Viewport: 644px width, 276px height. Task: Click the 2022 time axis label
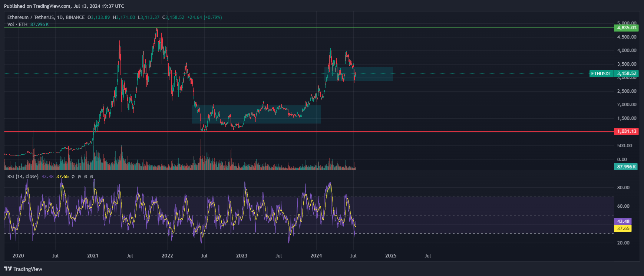(x=168, y=256)
